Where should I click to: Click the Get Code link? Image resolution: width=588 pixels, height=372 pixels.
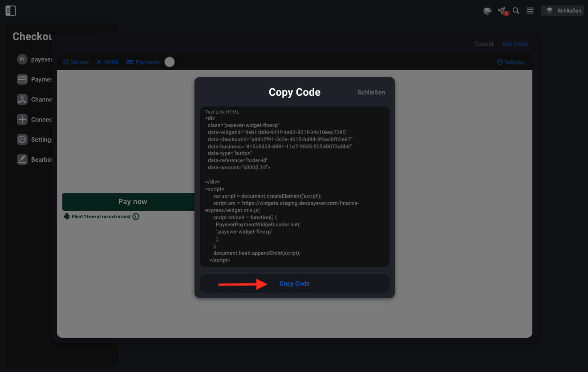[x=515, y=44]
